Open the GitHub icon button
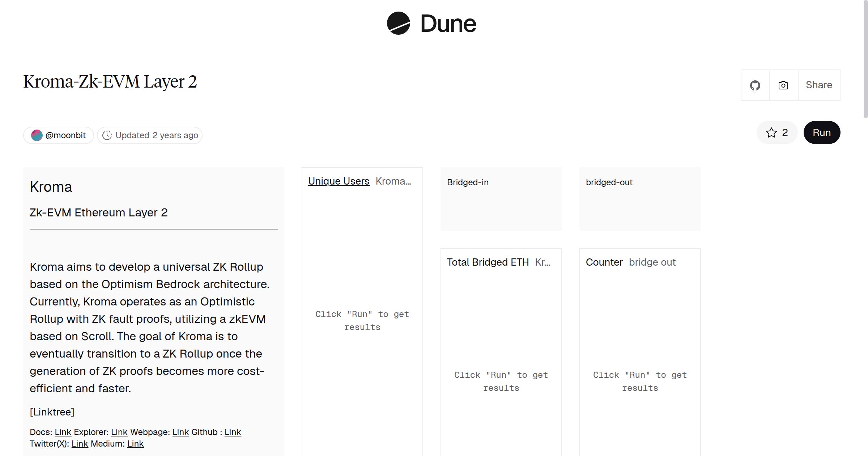The width and height of the screenshot is (868, 456). click(755, 85)
